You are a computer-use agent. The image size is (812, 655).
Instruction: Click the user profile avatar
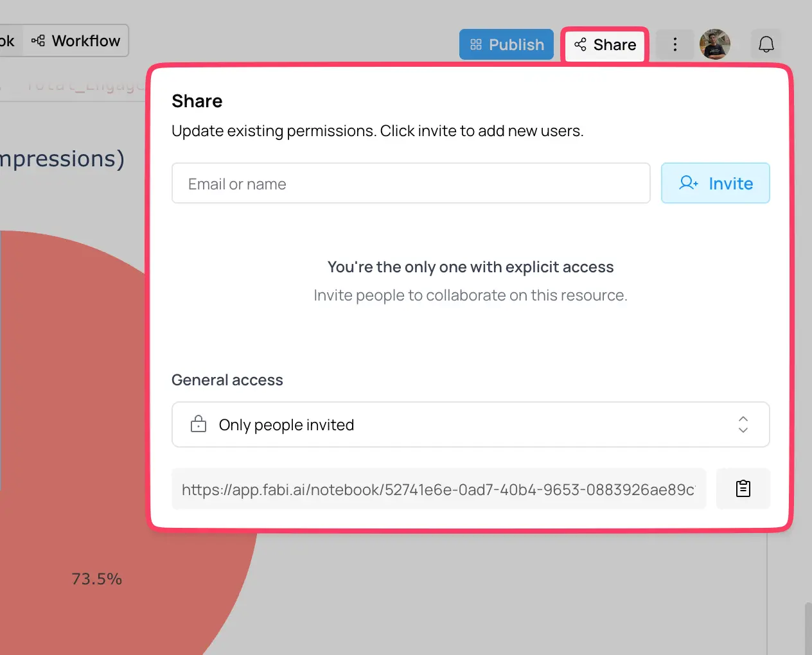click(714, 44)
